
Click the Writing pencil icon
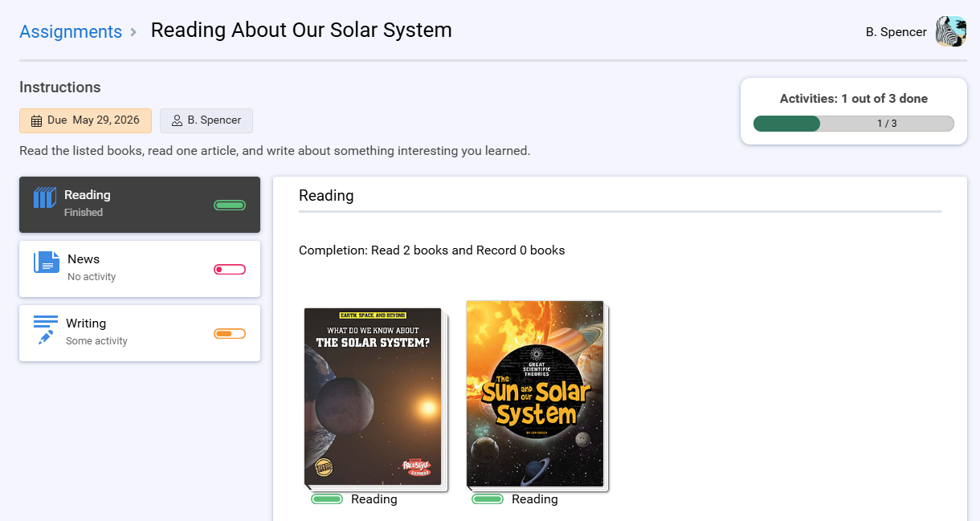click(x=45, y=329)
